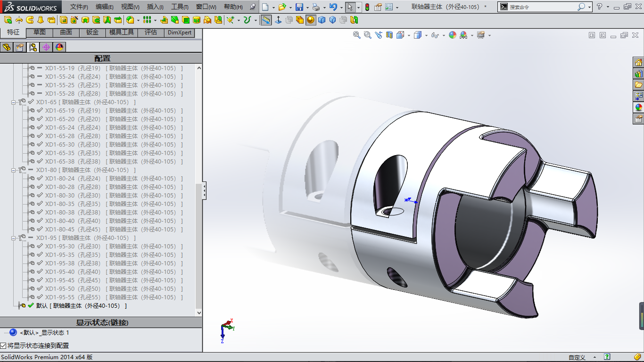This screenshot has width=644, height=362.
Task: Toggle the Select arrow cursor tool
Action: 350,7
